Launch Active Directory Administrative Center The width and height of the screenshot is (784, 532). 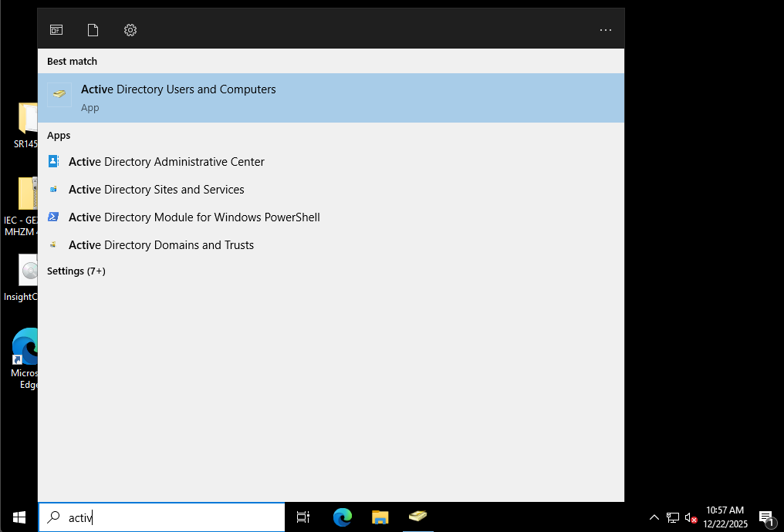click(331, 162)
